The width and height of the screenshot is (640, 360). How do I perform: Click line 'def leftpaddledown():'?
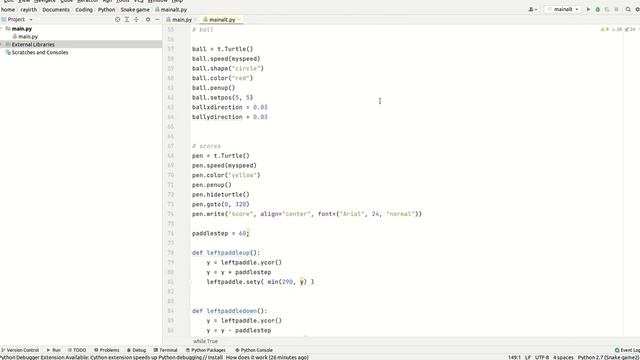click(x=229, y=311)
